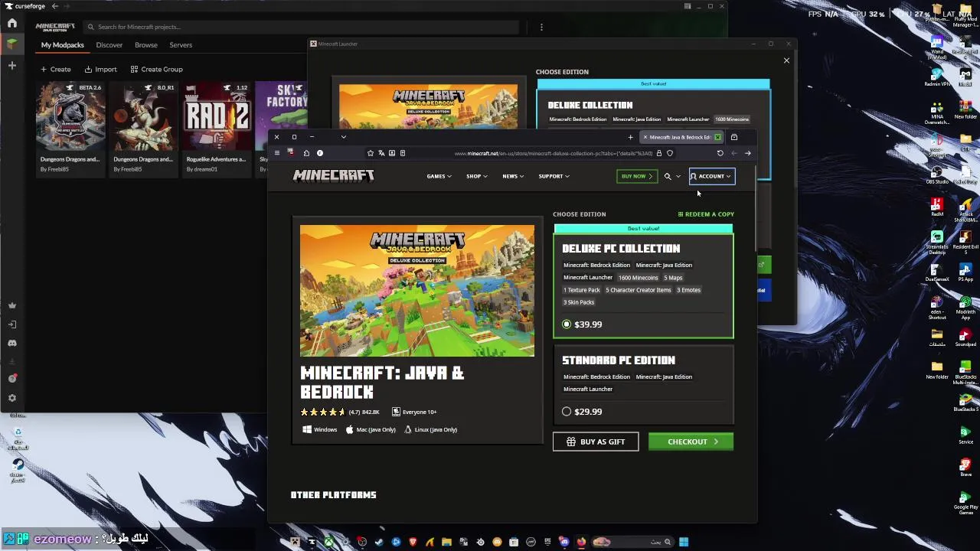The image size is (980, 551).
Task: Reload the page with refresh icon
Action: (720, 153)
